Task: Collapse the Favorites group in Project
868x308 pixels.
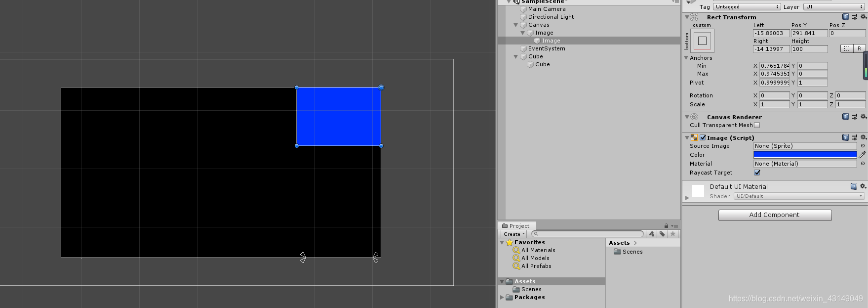Action: click(x=502, y=242)
